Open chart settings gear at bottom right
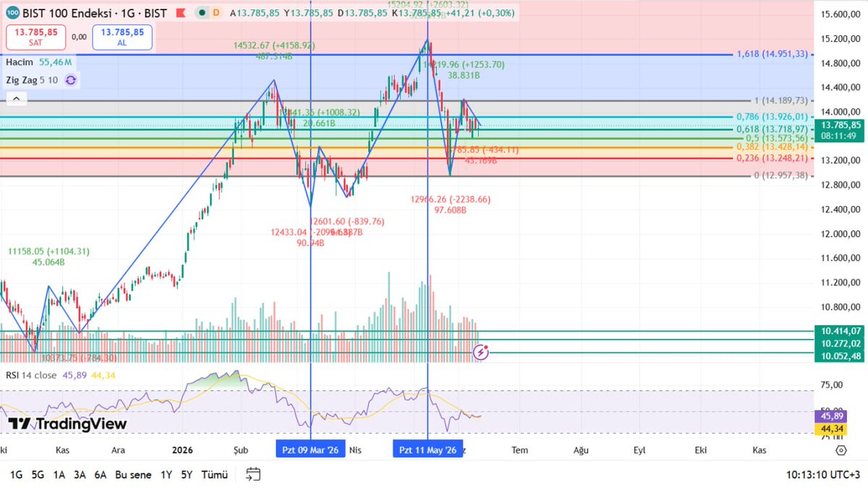 click(841, 450)
